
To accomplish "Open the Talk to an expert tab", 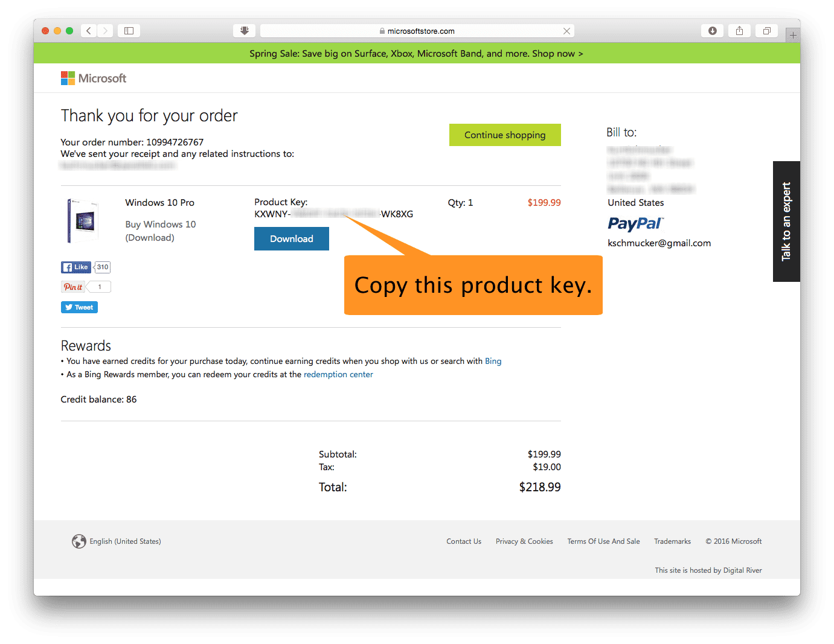I will [786, 222].
